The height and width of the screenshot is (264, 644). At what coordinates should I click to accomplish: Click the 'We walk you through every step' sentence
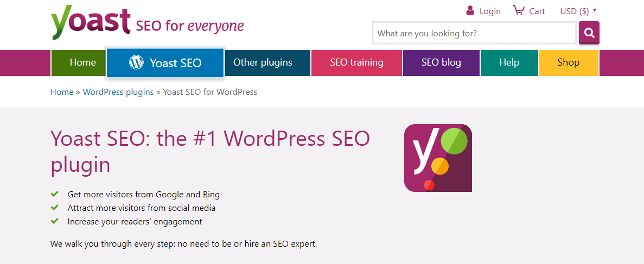pos(184,243)
